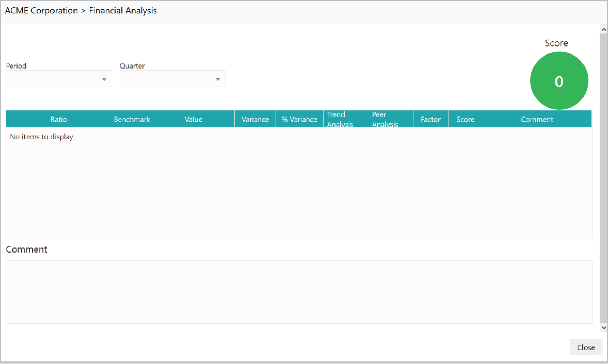608x364 pixels.
Task: Expand the Period selector arrow
Action: (105, 78)
